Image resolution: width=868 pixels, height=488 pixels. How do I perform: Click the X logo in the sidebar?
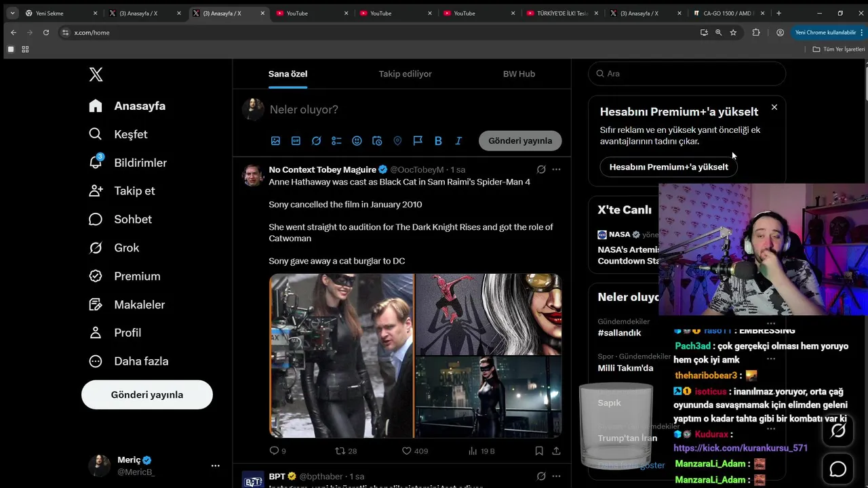coord(96,75)
